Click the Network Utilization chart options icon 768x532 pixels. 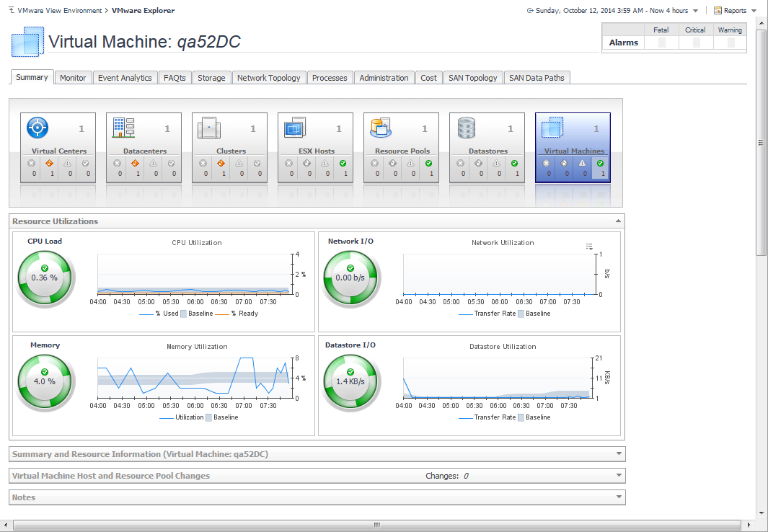(x=589, y=247)
